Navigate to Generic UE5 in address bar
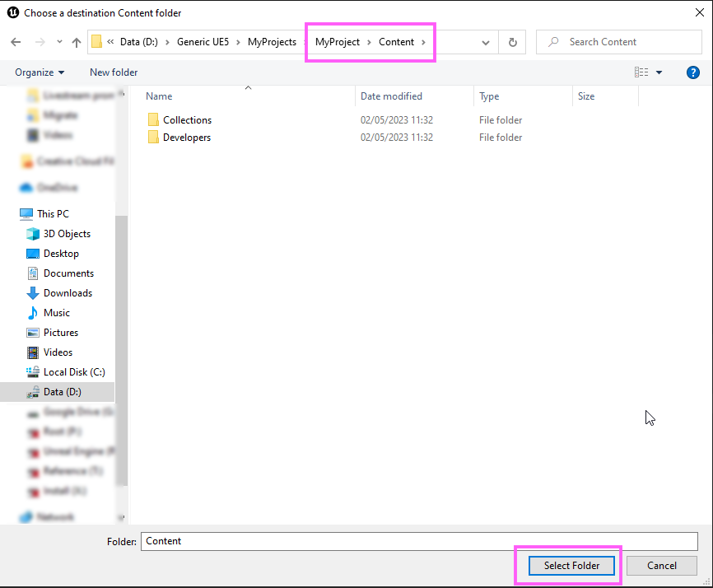The image size is (713, 588). click(203, 42)
